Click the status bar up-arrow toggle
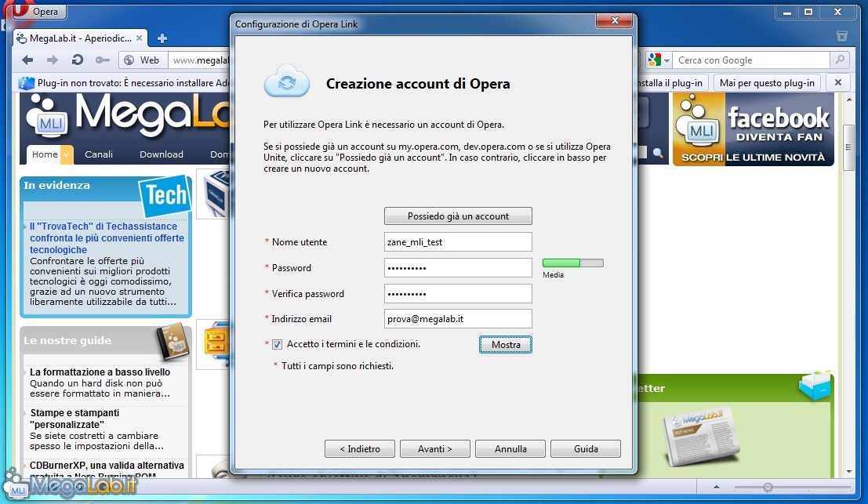868x504 pixels. [717, 487]
